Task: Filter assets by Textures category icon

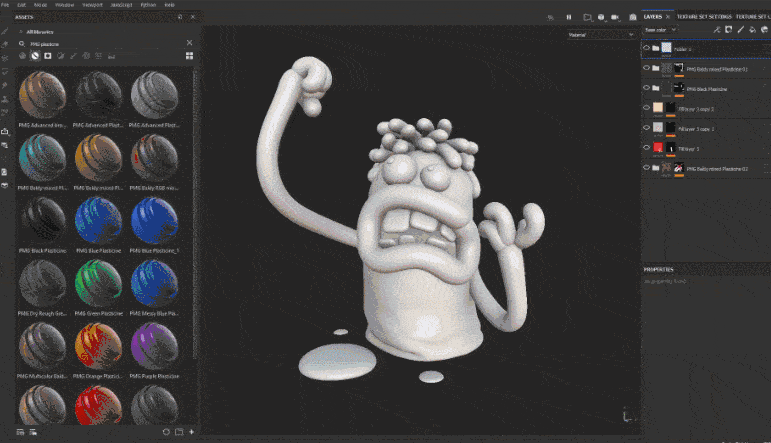Action: coord(98,56)
